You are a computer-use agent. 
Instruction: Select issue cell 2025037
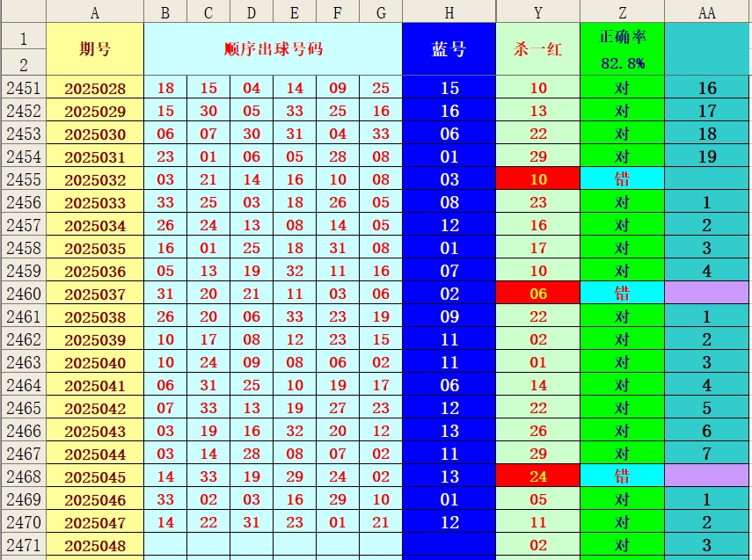(x=95, y=294)
